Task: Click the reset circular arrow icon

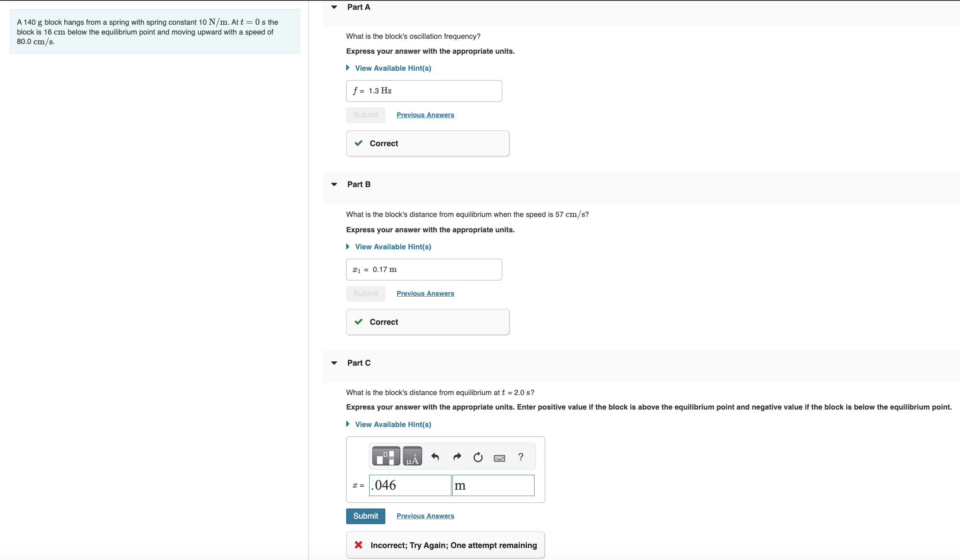Action: click(x=478, y=457)
